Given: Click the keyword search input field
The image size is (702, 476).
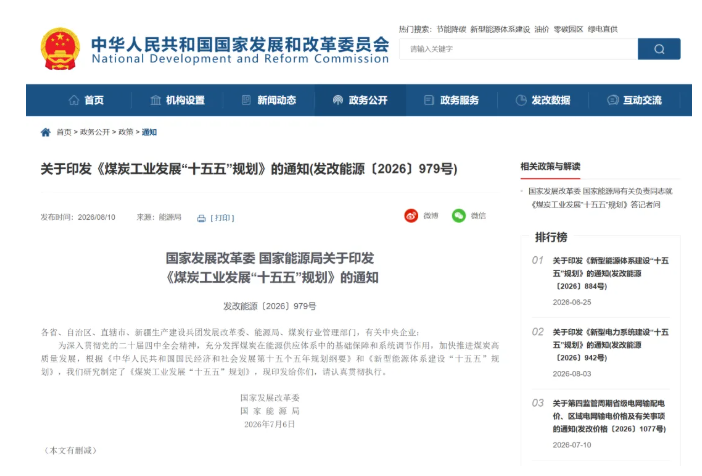Looking at the screenshot, I should click(x=518, y=49).
